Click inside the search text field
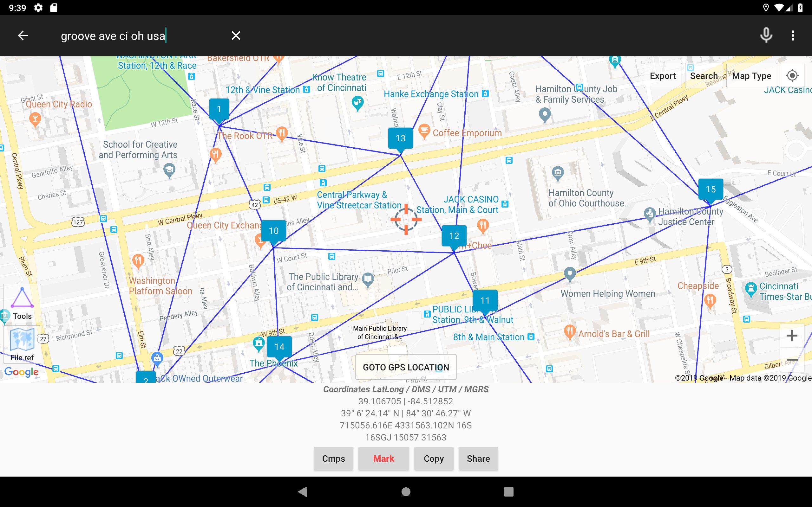The image size is (812, 507). coord(134,35)
